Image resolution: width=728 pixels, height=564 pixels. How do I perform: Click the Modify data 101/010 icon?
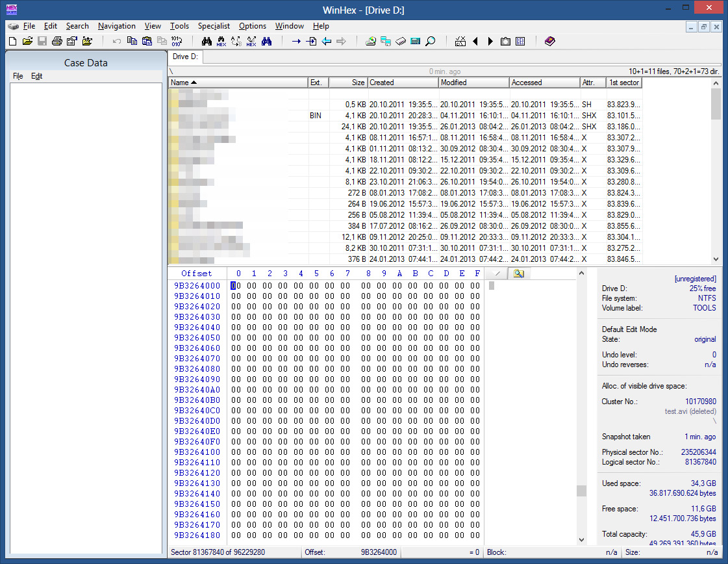(177, 42)
